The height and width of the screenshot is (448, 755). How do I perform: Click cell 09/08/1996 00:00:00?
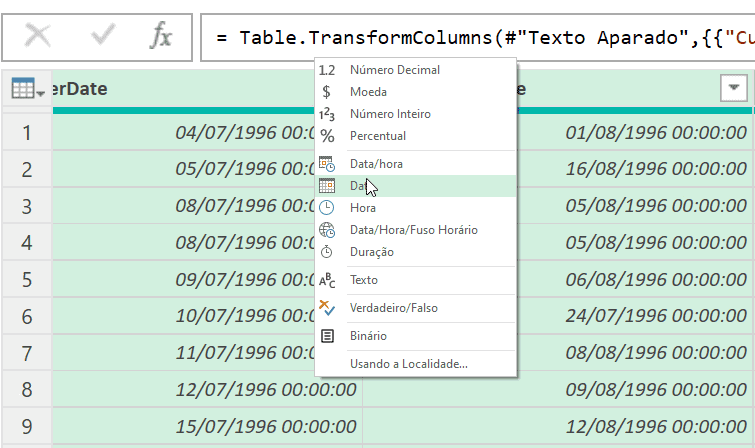point(558,390)
